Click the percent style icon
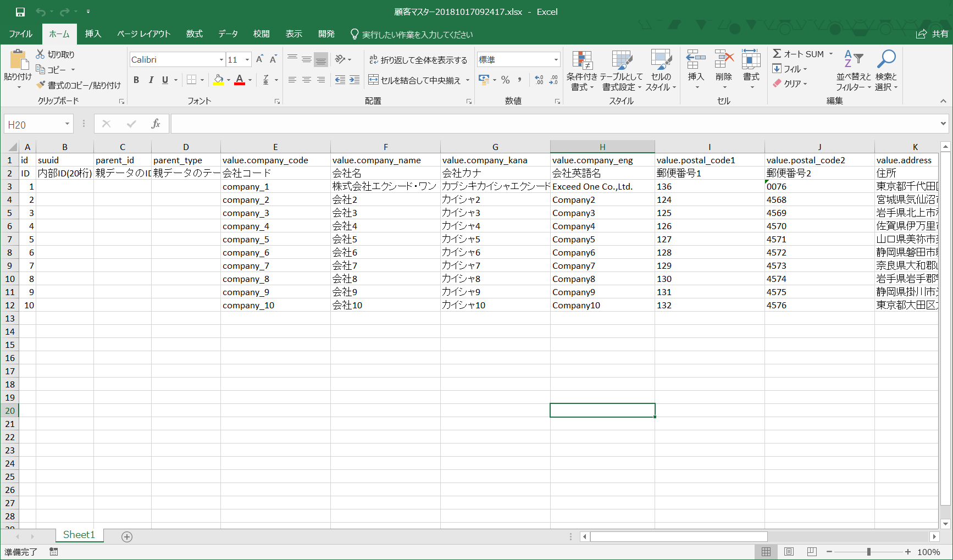The image size is (953, 560). point(505,80)
